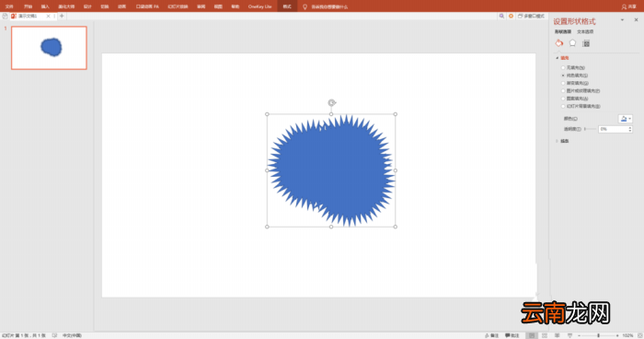
Task: Click the purple search icon on tab bar
Action: (501, 16)
